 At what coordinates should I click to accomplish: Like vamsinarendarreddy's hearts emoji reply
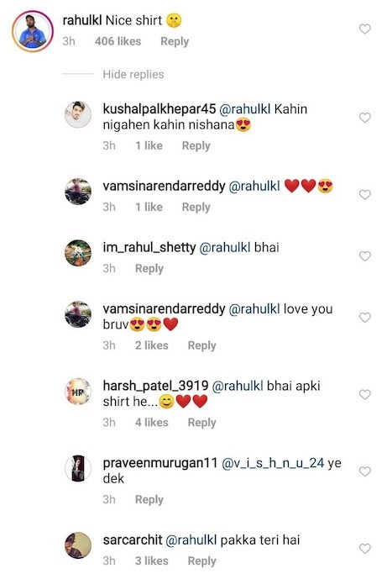click(x=364, y=195)
